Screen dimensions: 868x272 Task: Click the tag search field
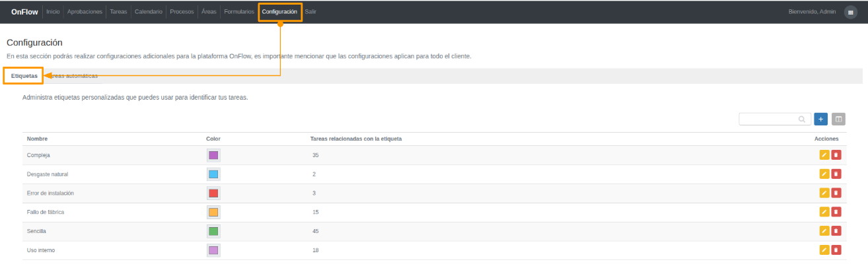pos(775,119)
